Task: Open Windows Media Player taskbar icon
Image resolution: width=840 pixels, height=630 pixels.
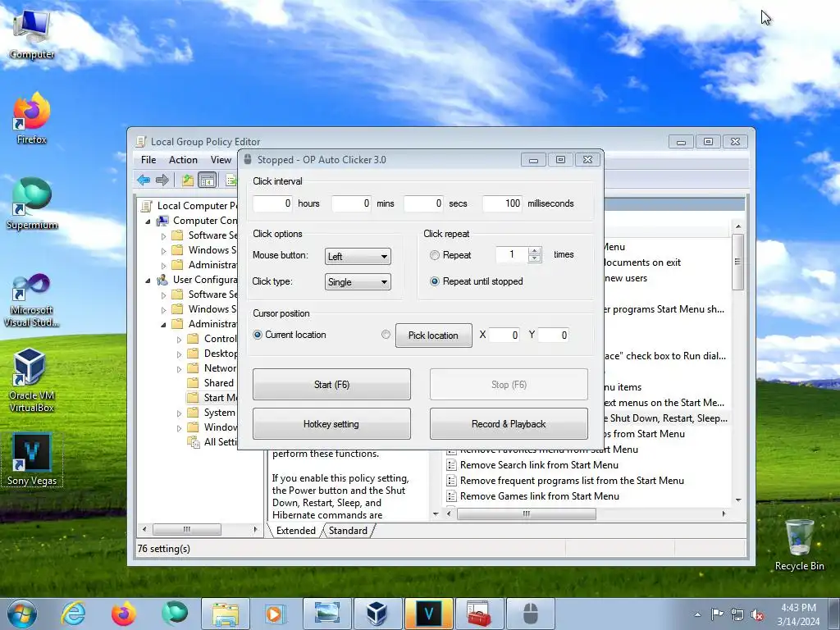Action: pyautogui.click(x=276, y=614)
